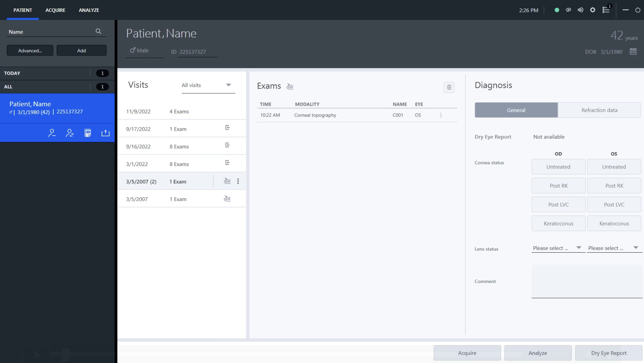Click the speaker volume icon
Screen dimensions: 644x363
click(580, 10)
